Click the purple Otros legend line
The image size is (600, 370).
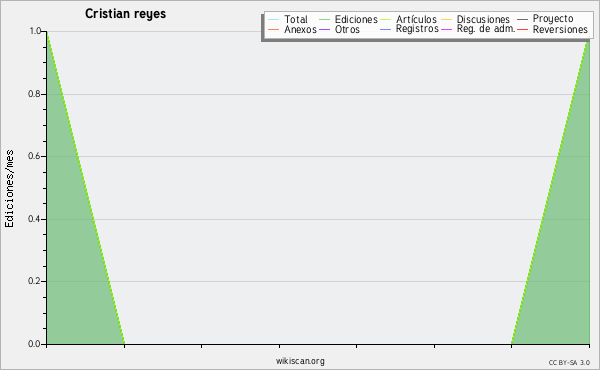[x=324, y=29]
